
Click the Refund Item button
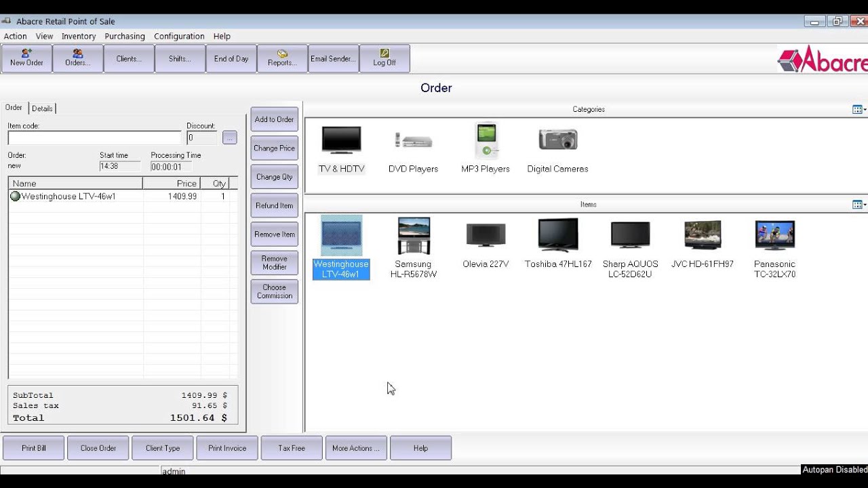tap(275, 205)
